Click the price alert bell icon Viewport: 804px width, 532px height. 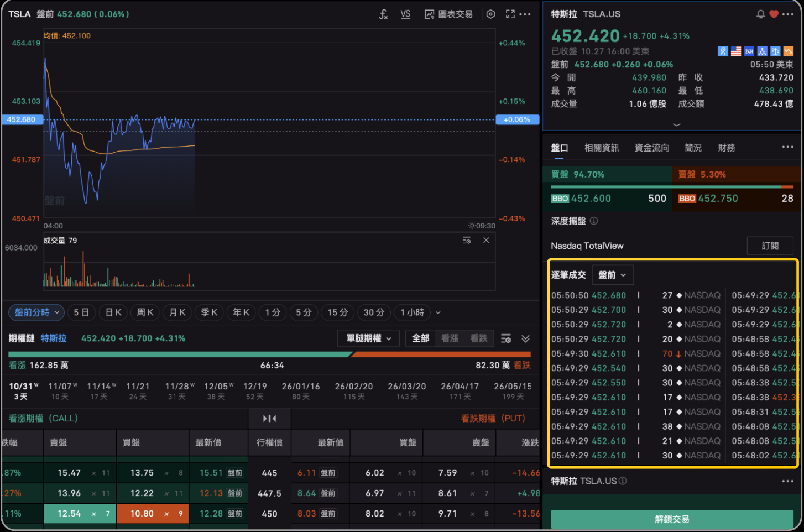pyautogui.click(x=761, y=14)
